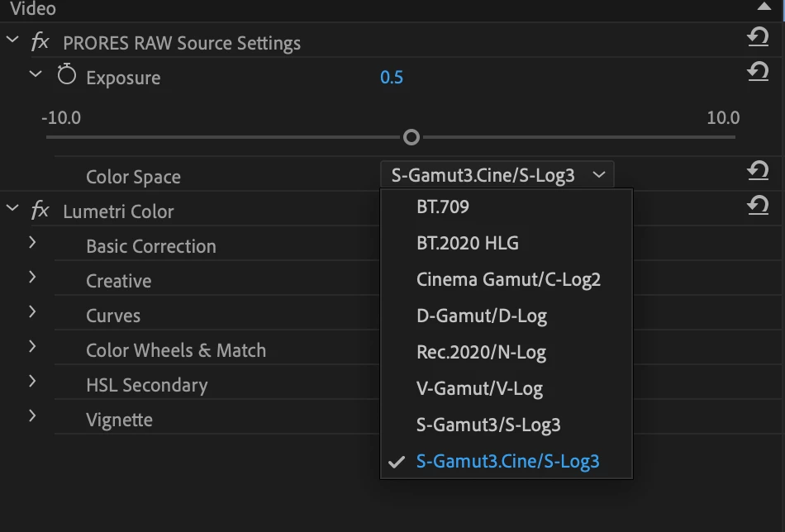The width and height of the screenshot is (785, 532).
Task: Expand the Creative section
Action: [32, 277]
